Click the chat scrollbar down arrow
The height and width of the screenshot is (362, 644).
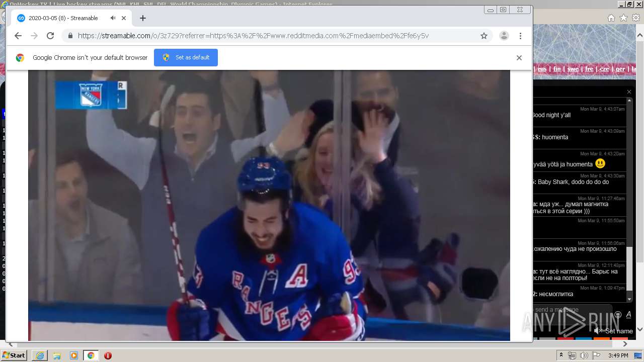(x=630, y=299)
